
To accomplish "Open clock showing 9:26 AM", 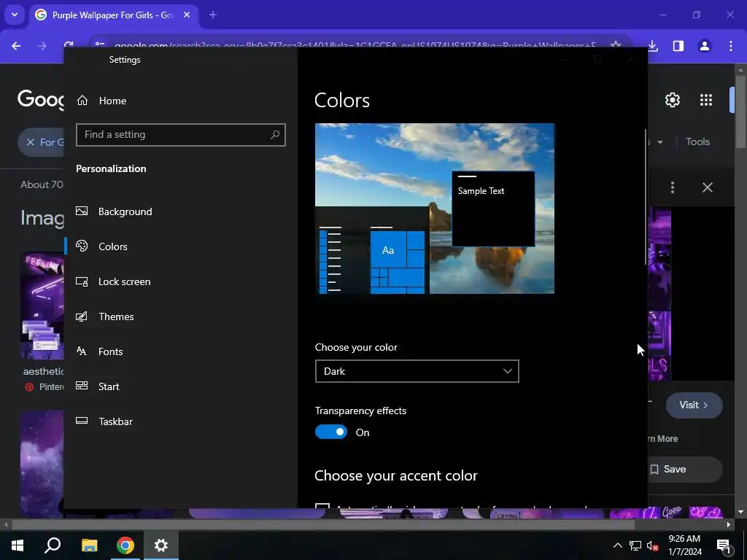I will 684,545.
